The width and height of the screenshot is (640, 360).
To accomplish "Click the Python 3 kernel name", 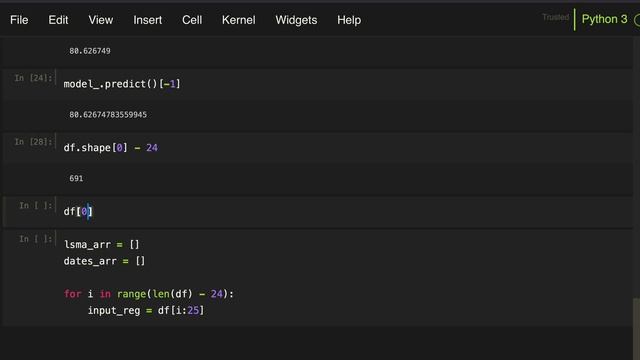I will tap(604, 19).
